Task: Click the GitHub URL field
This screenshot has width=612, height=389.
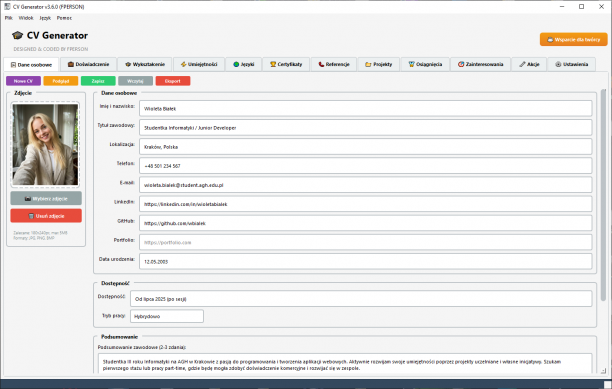Action: 365,223
